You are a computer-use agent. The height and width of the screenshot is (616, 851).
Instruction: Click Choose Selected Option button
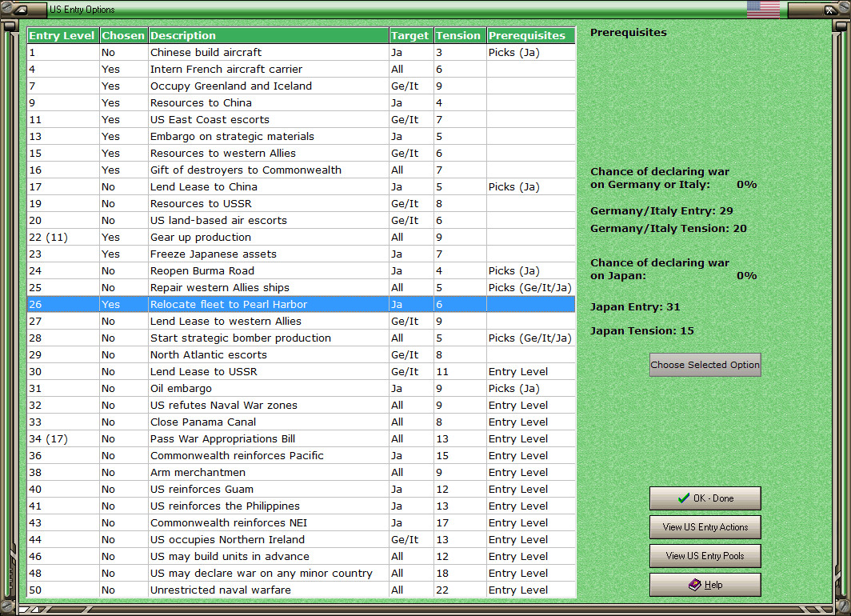[705, 365]
